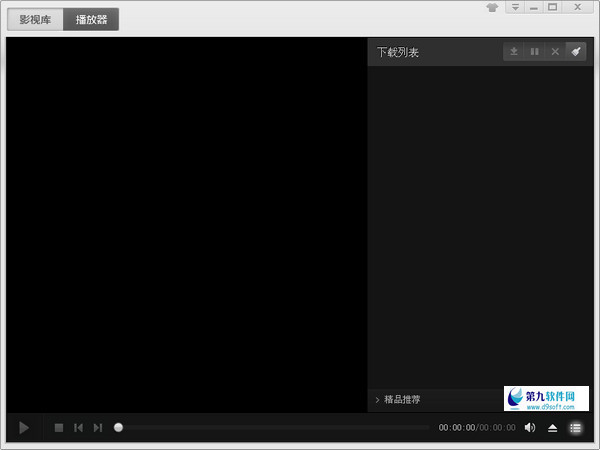Viewport: 600px width, 450px height.
Task: Click the seek bar progress handle
Action: pos(118,427)
